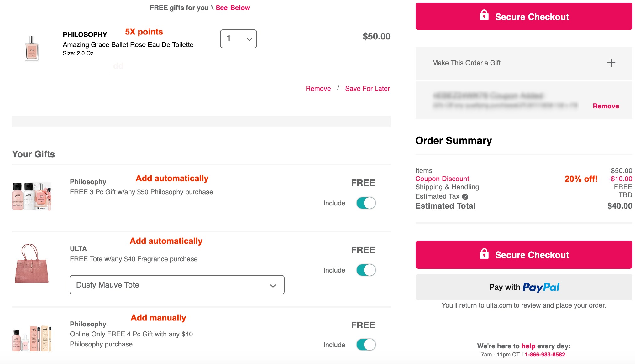The width and height of the screenshot is (635, 364).
Task: Click lock icon on bottom Secure Checkout button
Action: pyautogui.click(x=484, y=253)
